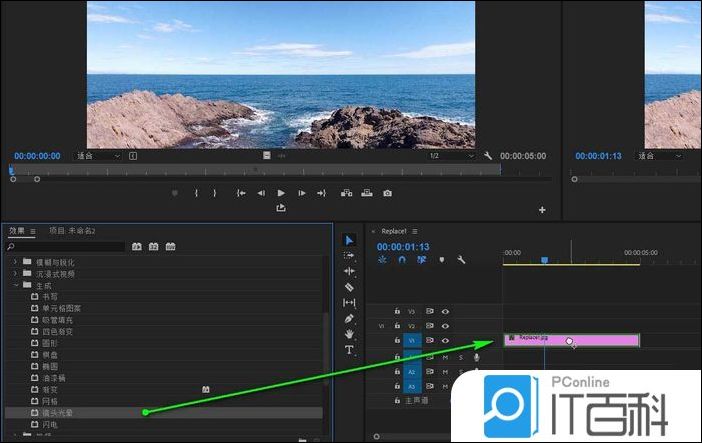Viewport: 702px width, 443px height.
Task: Select the Type tool
Action: coord(349,350)
